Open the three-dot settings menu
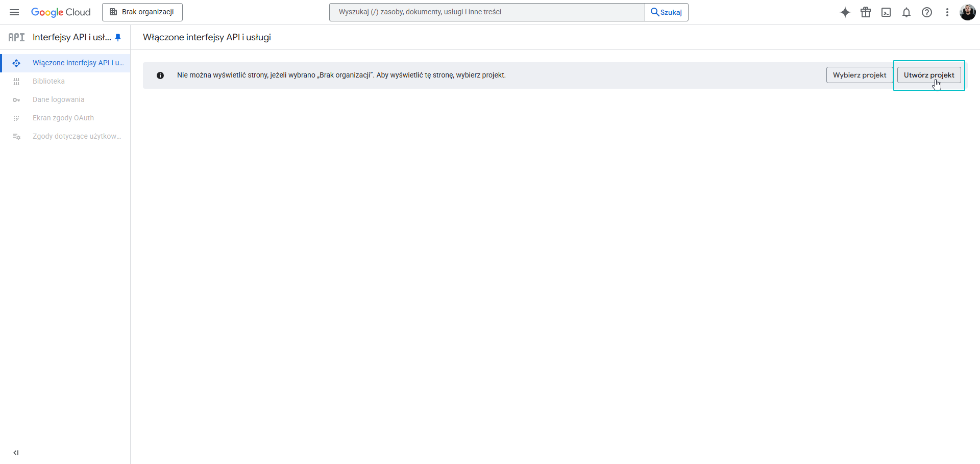This screenshot has width=980, height=464. click(947, 12)
